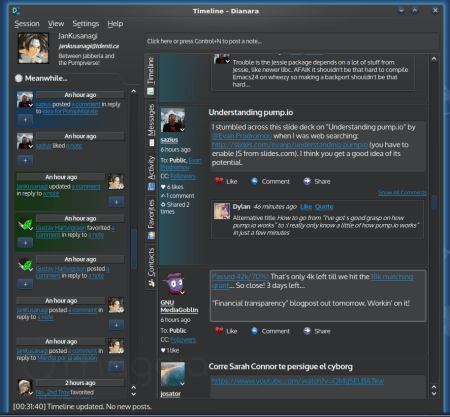The image size is (450, 417).
Task: Open the 'Passed 42k/70%!' link
Action: 240,277
